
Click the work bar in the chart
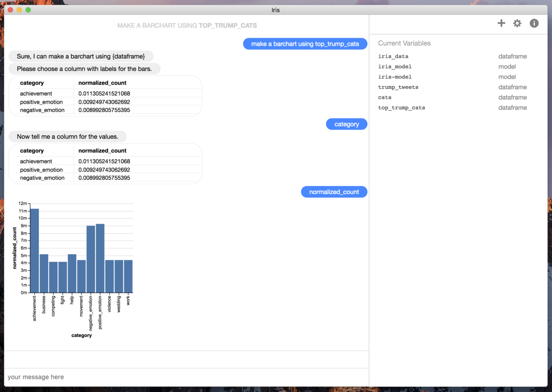(128, 276)
